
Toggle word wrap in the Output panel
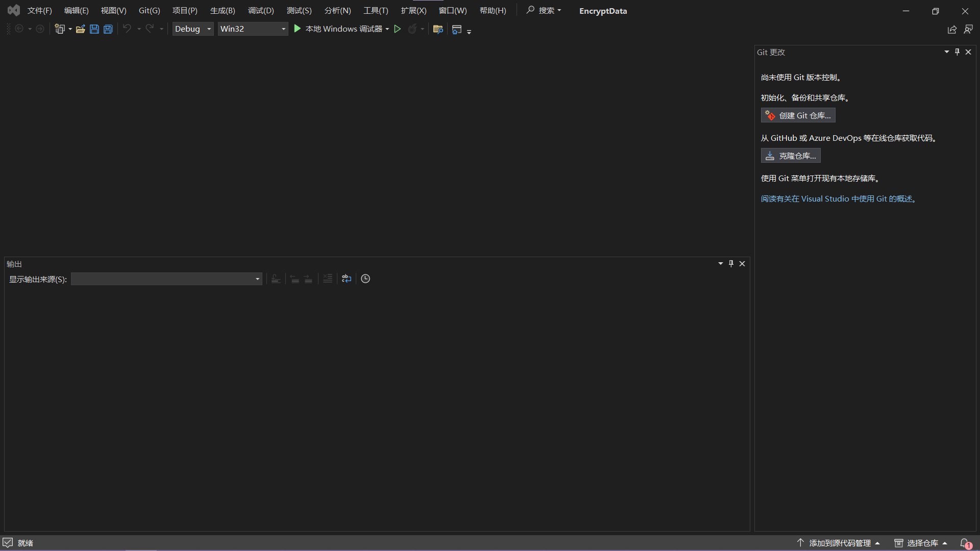click(347, 279)
